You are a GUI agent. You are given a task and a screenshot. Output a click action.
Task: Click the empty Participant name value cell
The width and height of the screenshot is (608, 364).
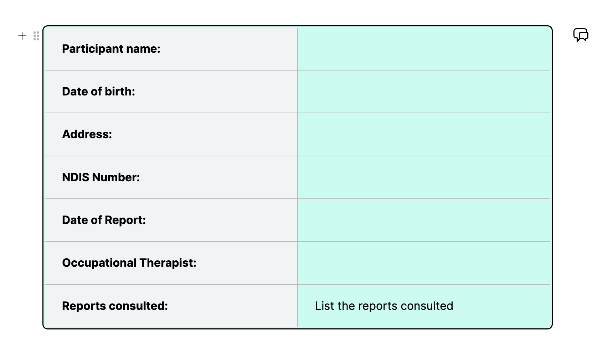[424, 49]
